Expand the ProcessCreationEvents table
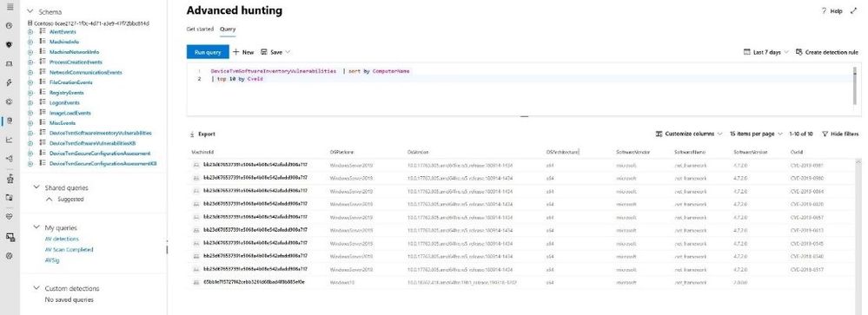The width and height of the screenshot is (868, 315). [x=30, y=62]
